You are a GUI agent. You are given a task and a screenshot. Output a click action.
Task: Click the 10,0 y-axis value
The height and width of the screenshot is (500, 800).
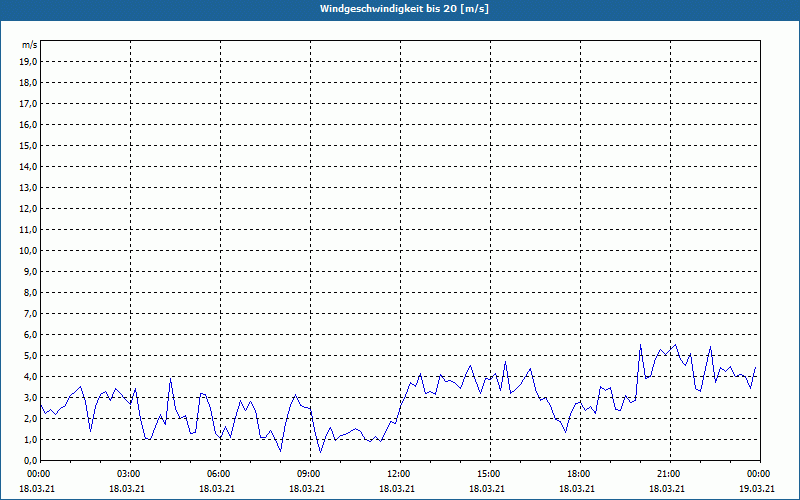coord(28,251)
